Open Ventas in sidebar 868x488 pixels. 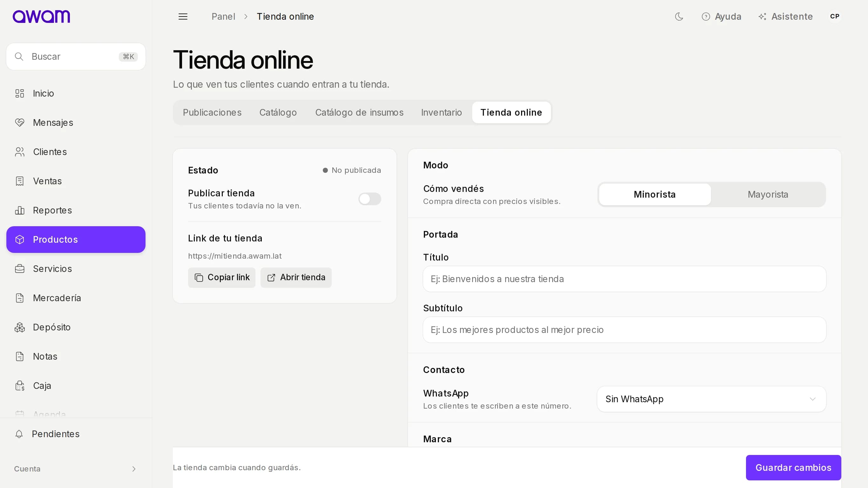coord(76,181)
